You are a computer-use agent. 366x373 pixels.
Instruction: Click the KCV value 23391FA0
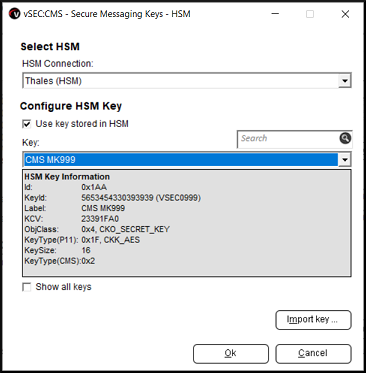100,219
